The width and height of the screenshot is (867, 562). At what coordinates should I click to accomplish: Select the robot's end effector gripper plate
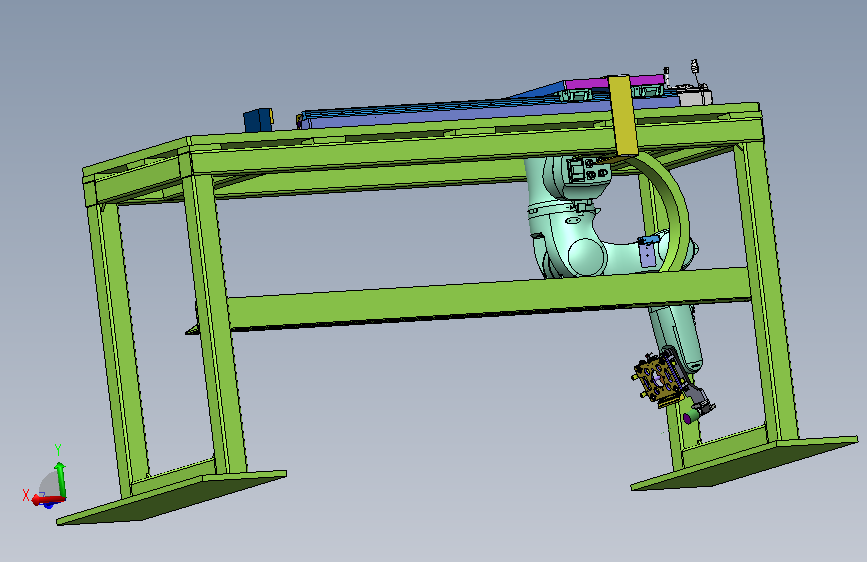click(x=658, y=379)
